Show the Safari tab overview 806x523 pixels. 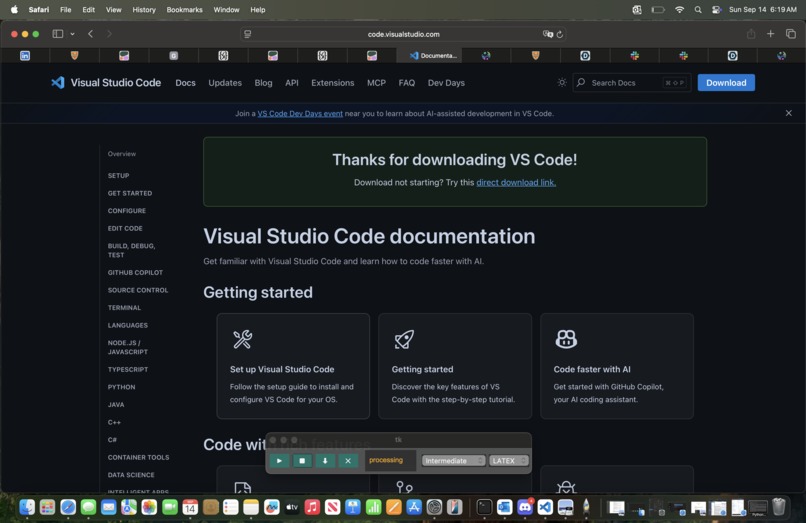(791, 34)
